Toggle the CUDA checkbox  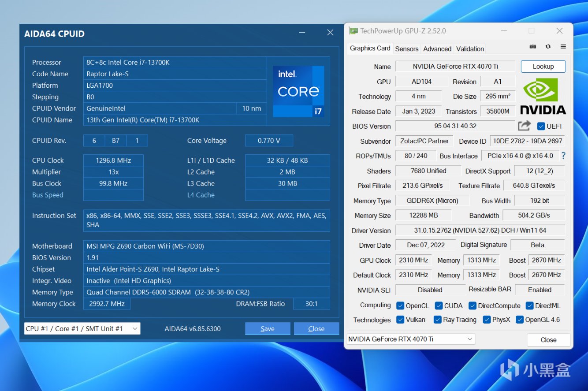[439, 305]
